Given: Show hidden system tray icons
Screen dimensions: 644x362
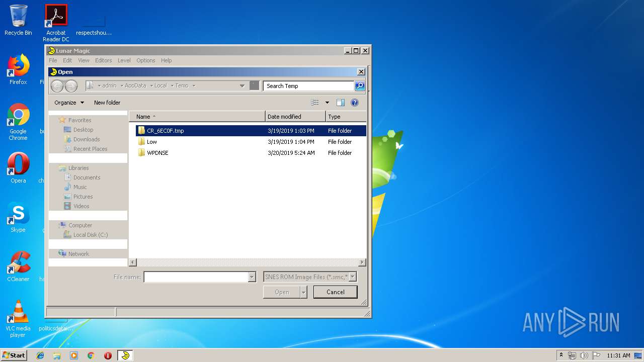Looking at the screenshot, I should [561, 355].
